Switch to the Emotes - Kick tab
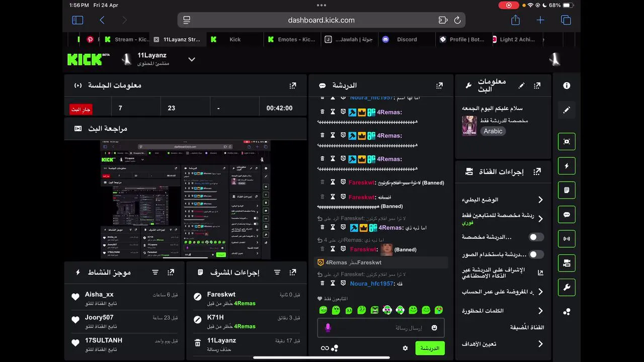The image size is (644, 362). click(291, 39)
